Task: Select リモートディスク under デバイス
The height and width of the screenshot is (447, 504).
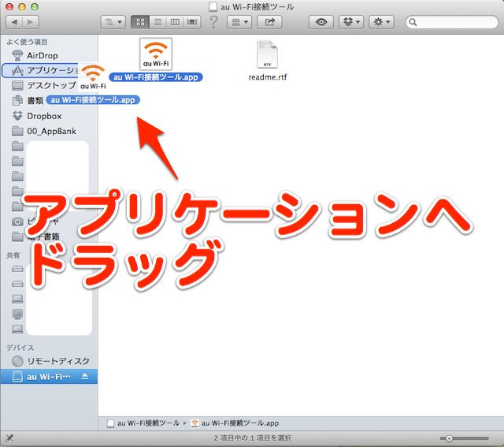Action: point(49,361)
